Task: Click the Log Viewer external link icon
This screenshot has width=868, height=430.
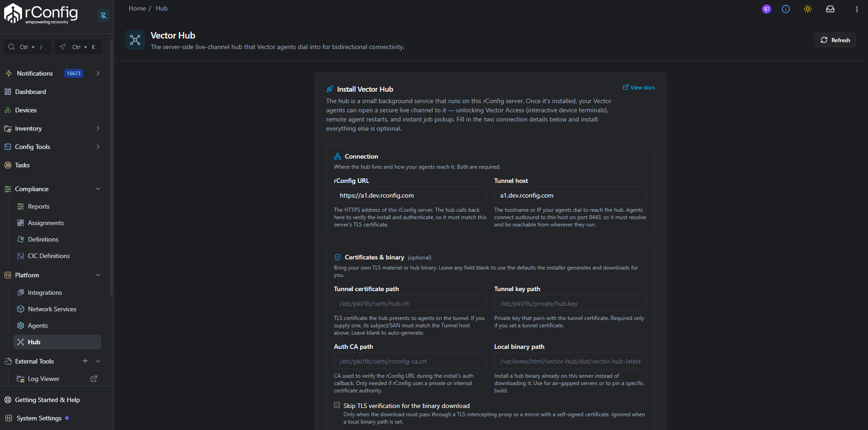Action: click(x=94, y=379)
